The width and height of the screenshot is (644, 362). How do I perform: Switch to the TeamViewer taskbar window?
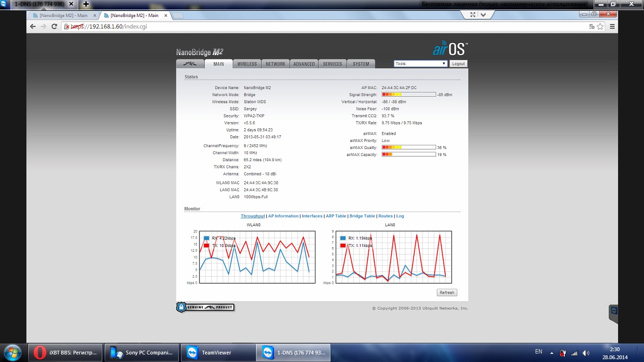[x=218, y=352]
